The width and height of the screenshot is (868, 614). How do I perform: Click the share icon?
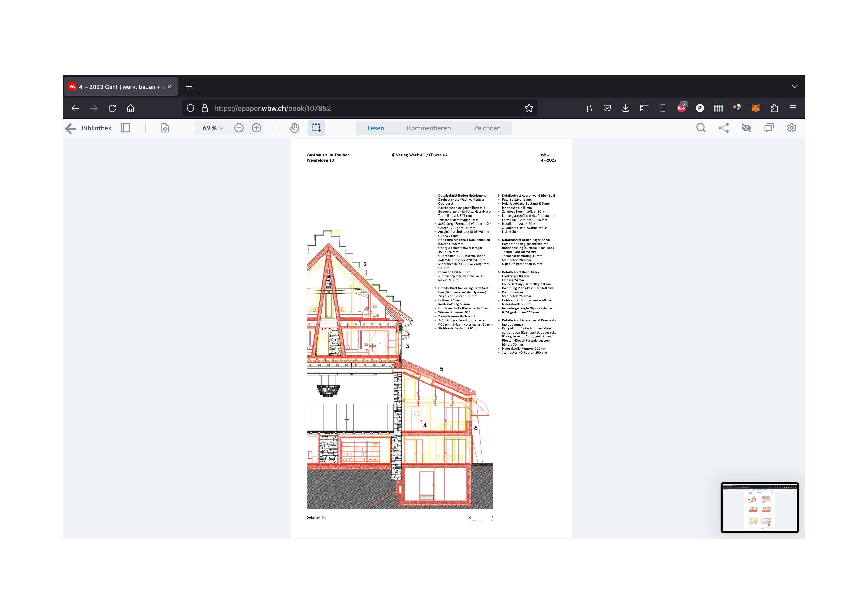[x=724, y=128]
